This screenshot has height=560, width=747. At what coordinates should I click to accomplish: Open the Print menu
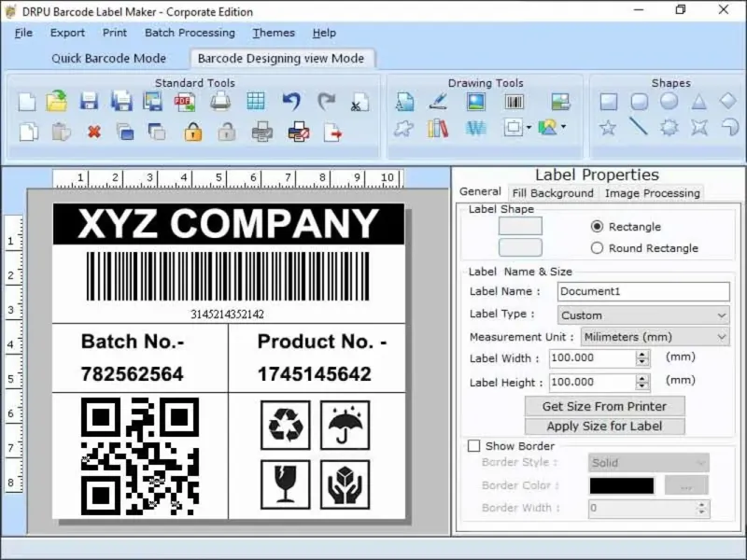pos(115,33)
